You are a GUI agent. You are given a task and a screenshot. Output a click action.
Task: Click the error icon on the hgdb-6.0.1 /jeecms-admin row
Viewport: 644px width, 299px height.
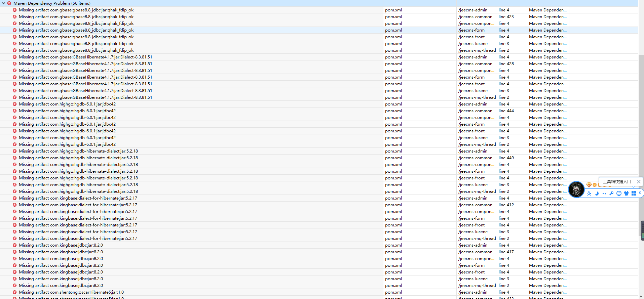coord(14,104)
